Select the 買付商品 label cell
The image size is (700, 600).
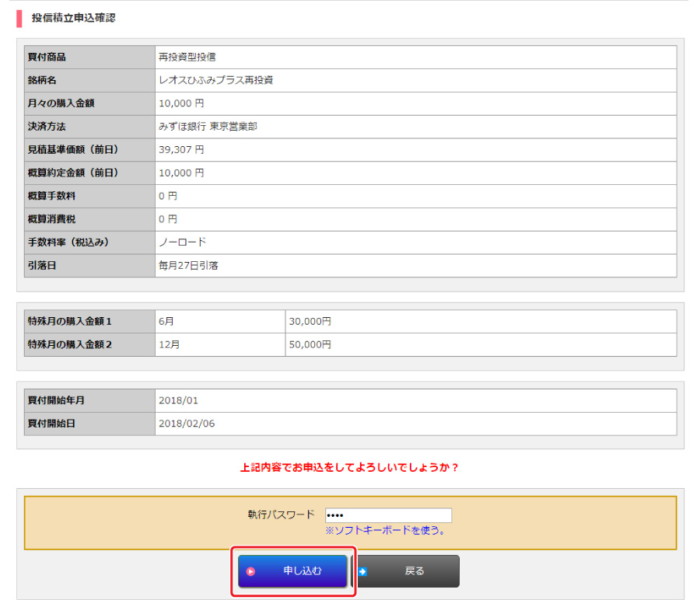tap(89, 57)
